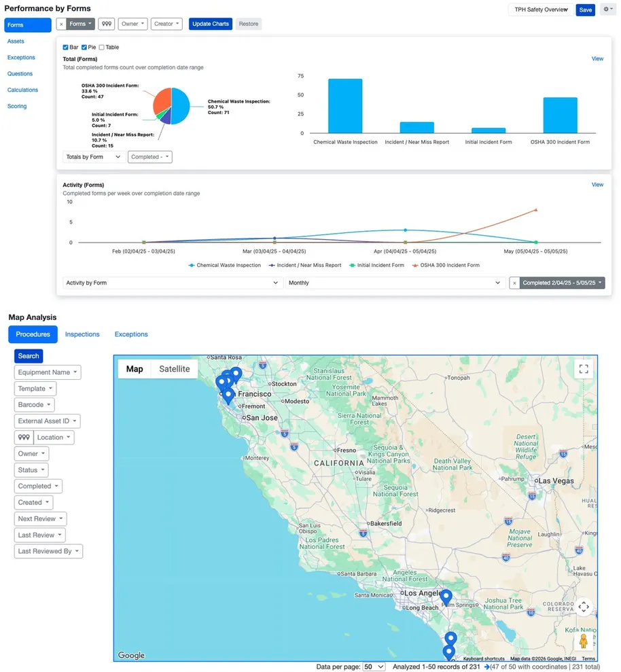Click the Chemical Waste Inspection bar
The height and width of the screenshot is (672, 621).
pos(345,106)
